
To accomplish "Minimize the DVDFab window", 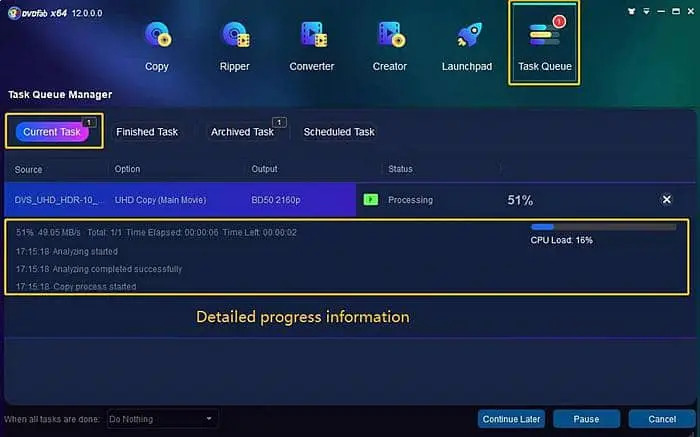I will 661,11.
